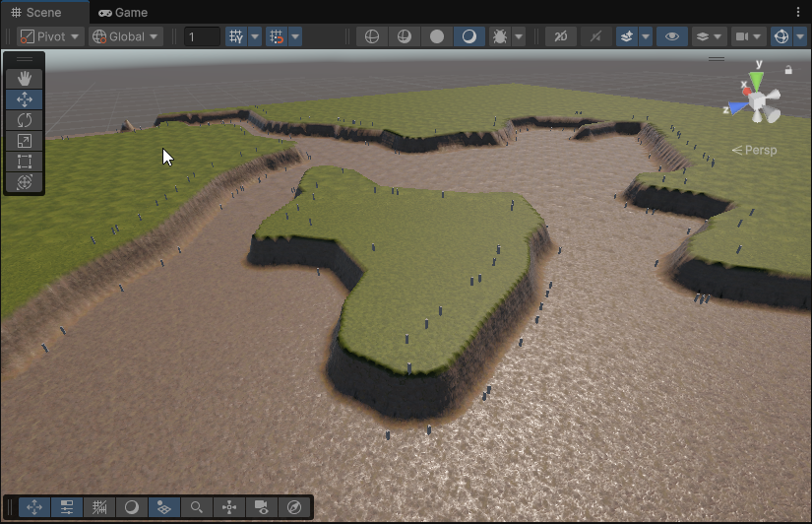Screen dimensions: 812x524
Task: Toggle grid visibility button
Action: pos(236,36)
